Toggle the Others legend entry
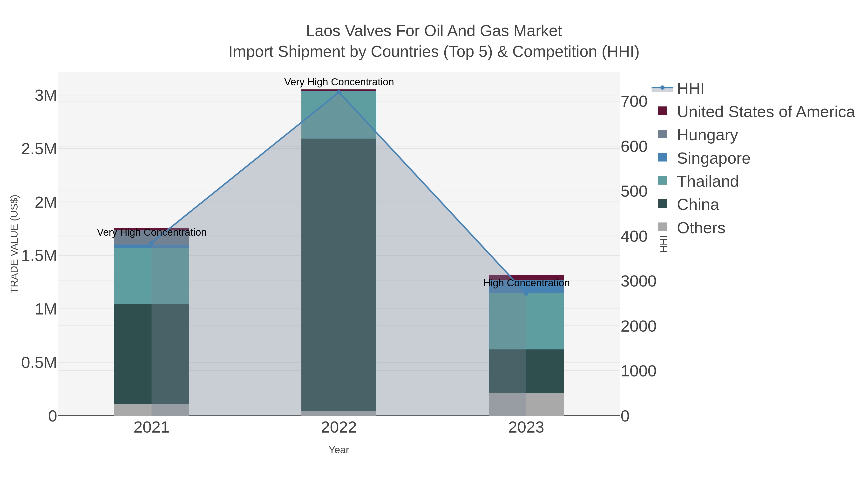The image size is (868, 488). tap(692, 228)
